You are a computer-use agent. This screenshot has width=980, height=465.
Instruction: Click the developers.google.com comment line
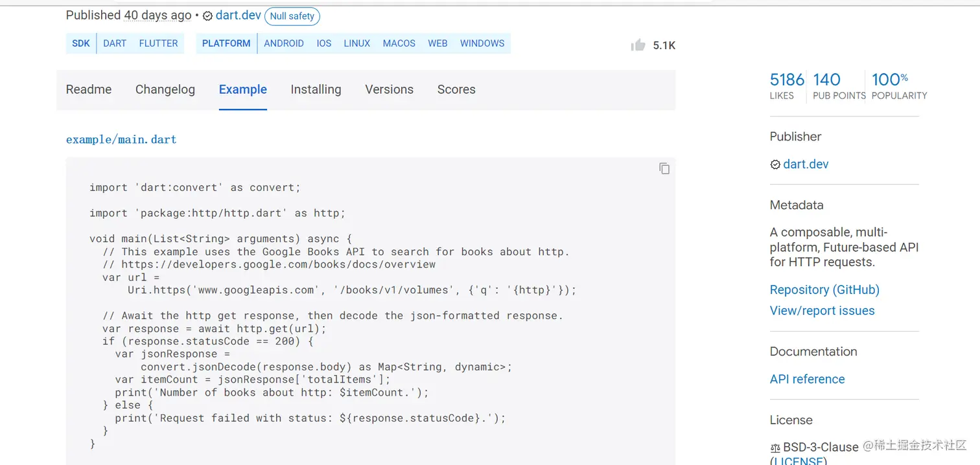pos(269,264)
